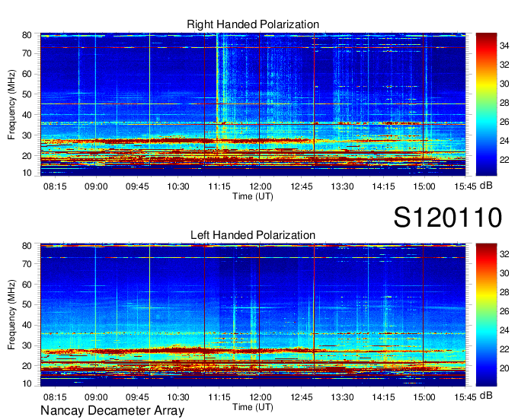Viewport: 518px width, 420px height.
Task: Click the "10:30" tick of the Left Handed plot
Action: [x=178, y=397]
